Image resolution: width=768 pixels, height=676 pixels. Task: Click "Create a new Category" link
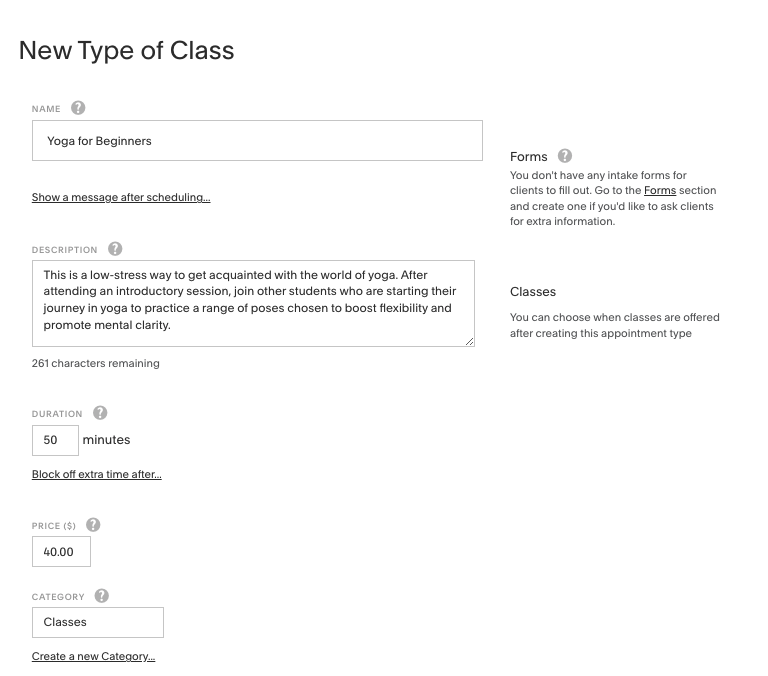(93, 657)
